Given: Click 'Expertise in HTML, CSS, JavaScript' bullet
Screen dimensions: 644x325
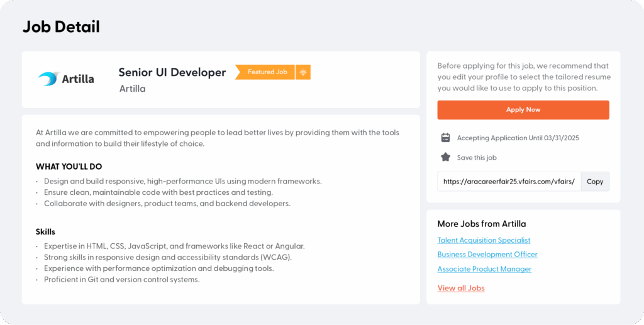Looking at the screenshot, I should click(174, 246).
